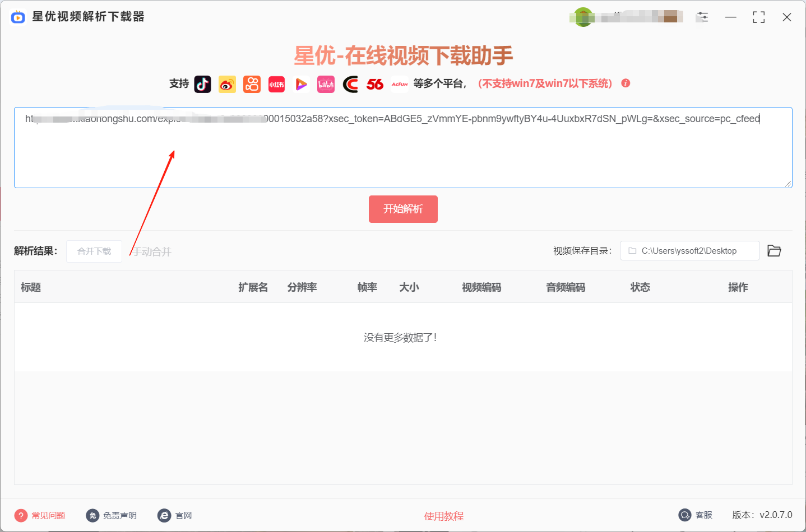Click the 客服 headset icon

point(684,515)
